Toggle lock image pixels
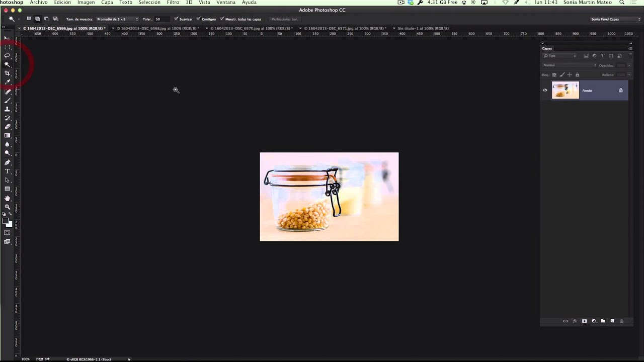The image size is (644, 362). pos(562,75)
